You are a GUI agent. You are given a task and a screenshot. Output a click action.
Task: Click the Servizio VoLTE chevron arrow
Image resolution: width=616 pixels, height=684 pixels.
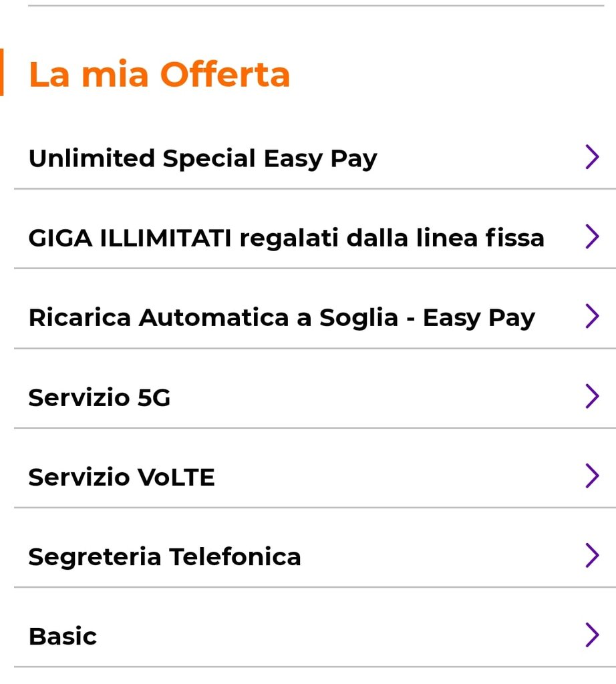592,476
